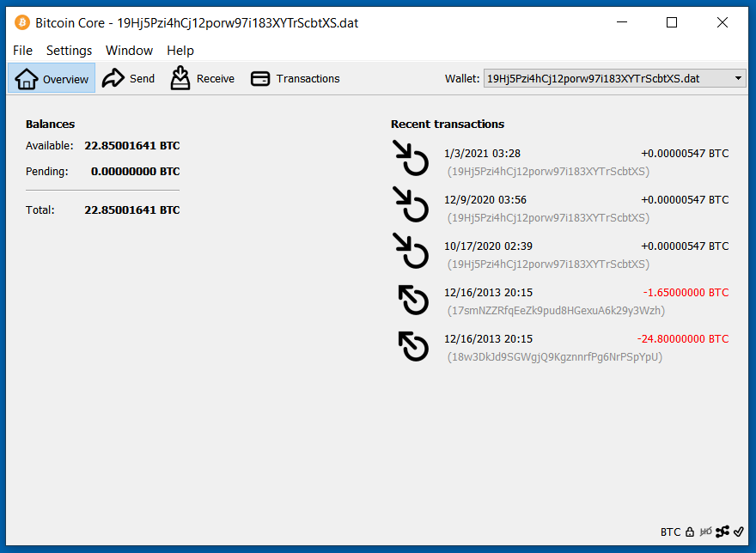756x553 pixels.
Task: Open the File menu
Action: (x=22, y=51)
